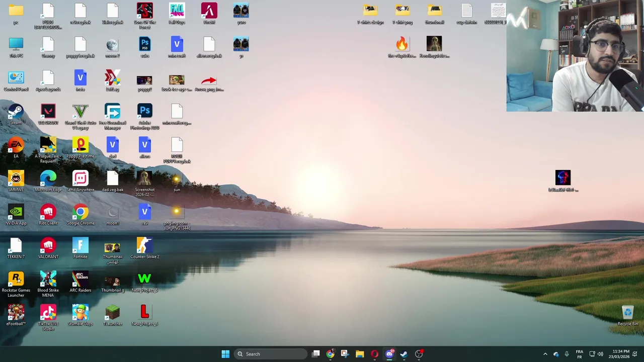Viewport: 644px width, 362px height.
Task: Launch ARC Raiders desktop shortcut
Action: point(80,282)
